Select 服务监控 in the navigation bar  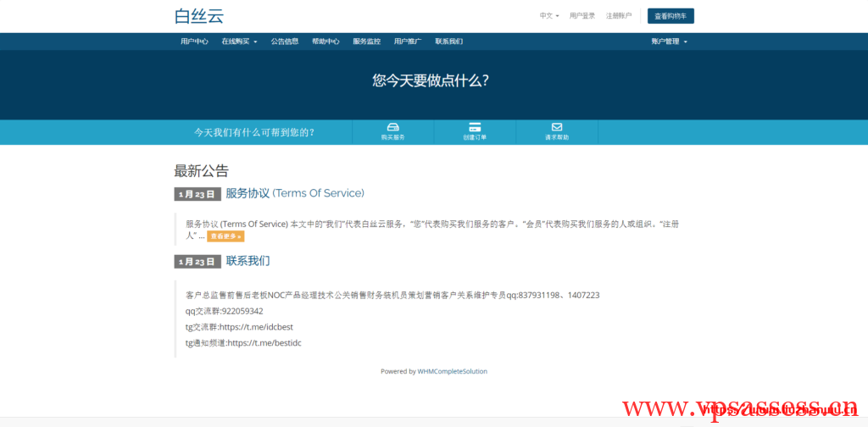pyautogui.click(x=366, y=42)
